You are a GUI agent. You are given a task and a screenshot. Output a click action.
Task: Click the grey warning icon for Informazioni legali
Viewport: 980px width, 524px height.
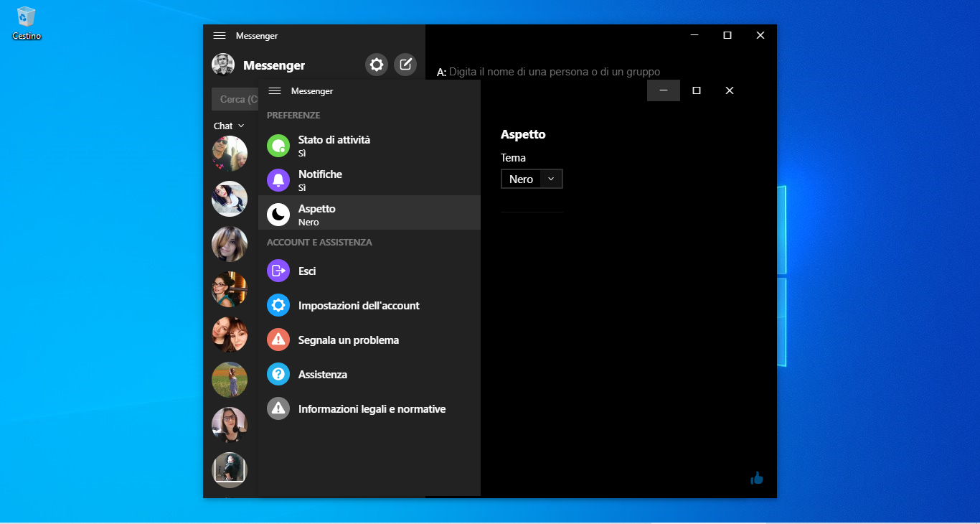click(x=278, y=408)
